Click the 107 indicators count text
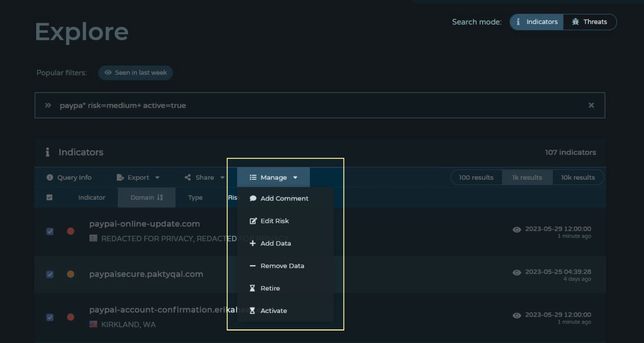The image size is (644, 343). point(570,152)
